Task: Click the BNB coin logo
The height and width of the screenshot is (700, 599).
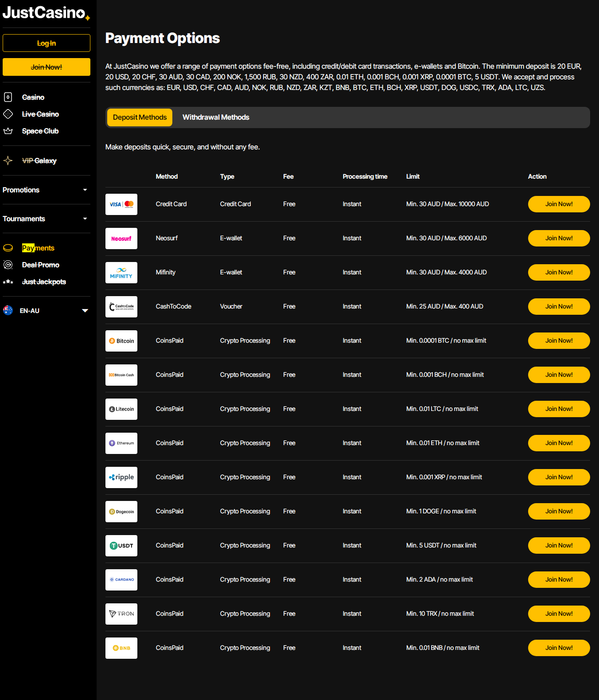Action: pyautogui.click(x=121, y=648)
